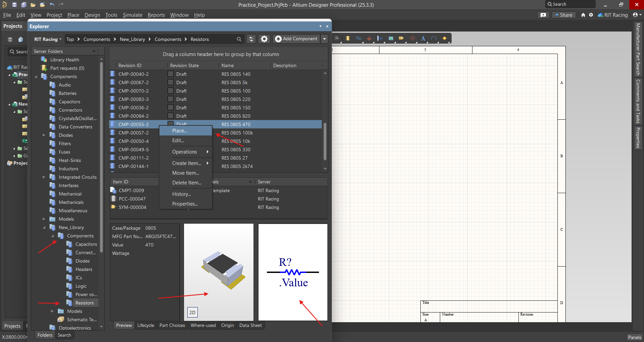
Task: Check the box for CMP-00070-2 row
Action: (x=171, y=91)
